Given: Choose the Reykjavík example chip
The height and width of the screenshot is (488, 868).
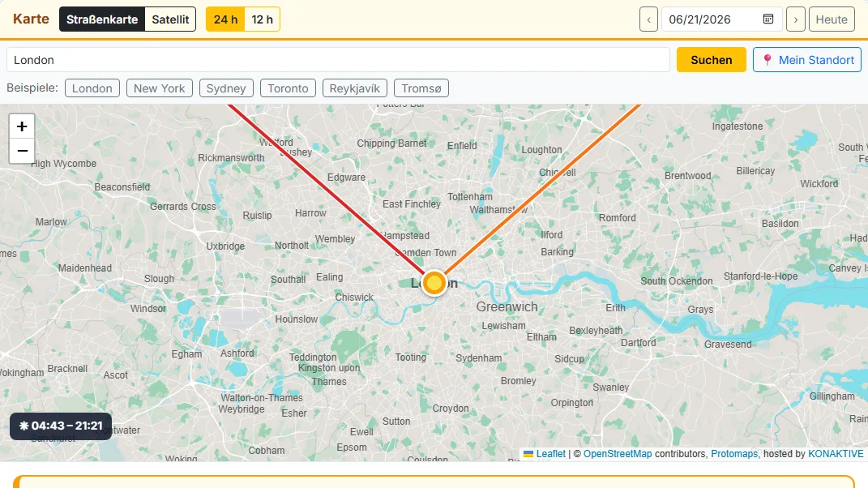Looking at the screenshot, I should (355, 88).
